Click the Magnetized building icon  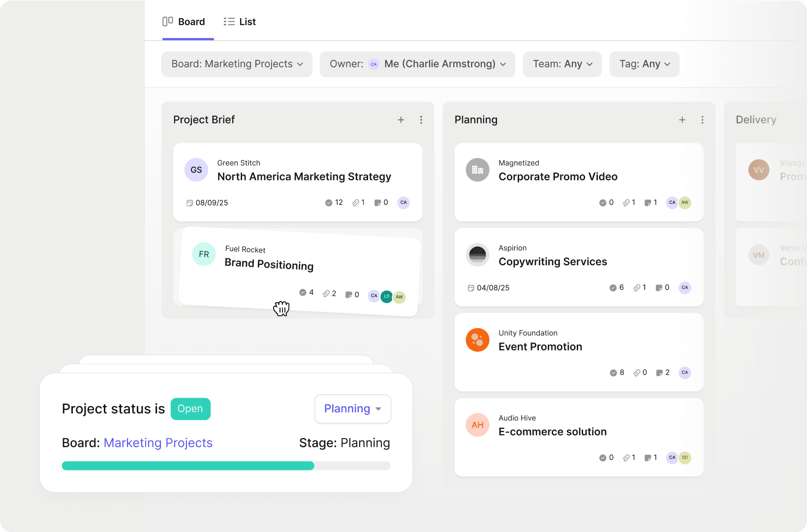477,170
